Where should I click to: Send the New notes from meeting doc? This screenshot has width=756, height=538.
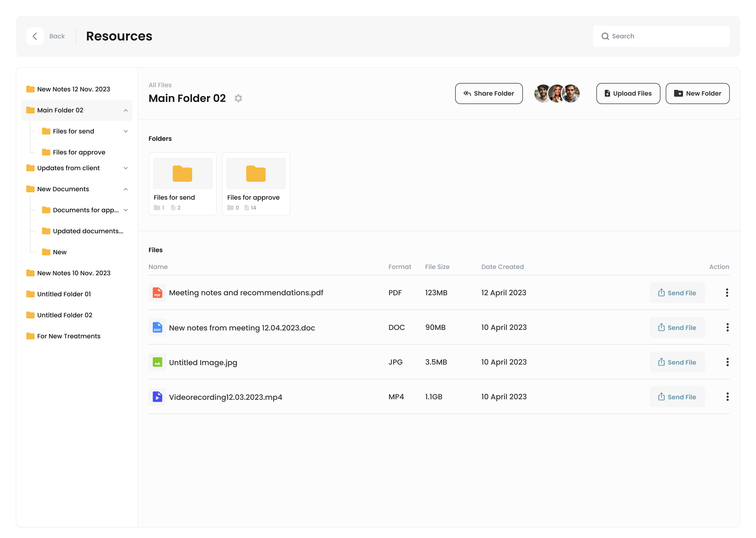click(677, 327)
